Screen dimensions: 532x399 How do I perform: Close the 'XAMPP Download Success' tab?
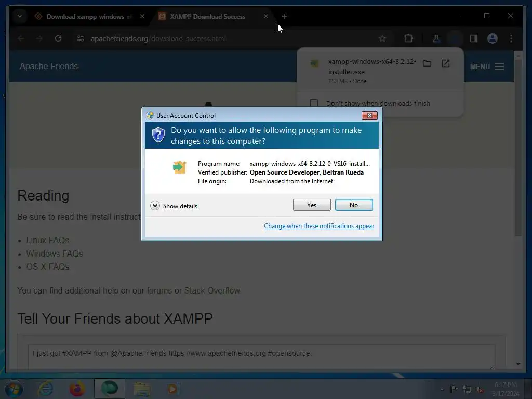click(265, 16)
